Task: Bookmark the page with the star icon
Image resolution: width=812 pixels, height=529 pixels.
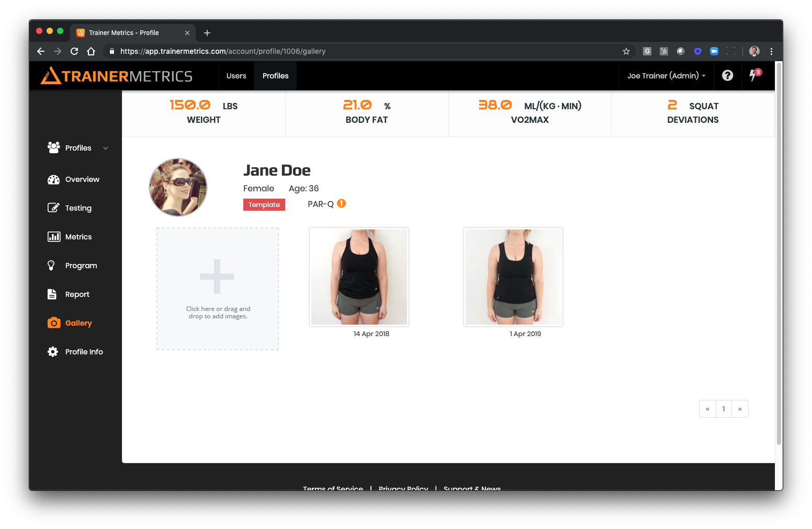Action: (x=626, y=51)
